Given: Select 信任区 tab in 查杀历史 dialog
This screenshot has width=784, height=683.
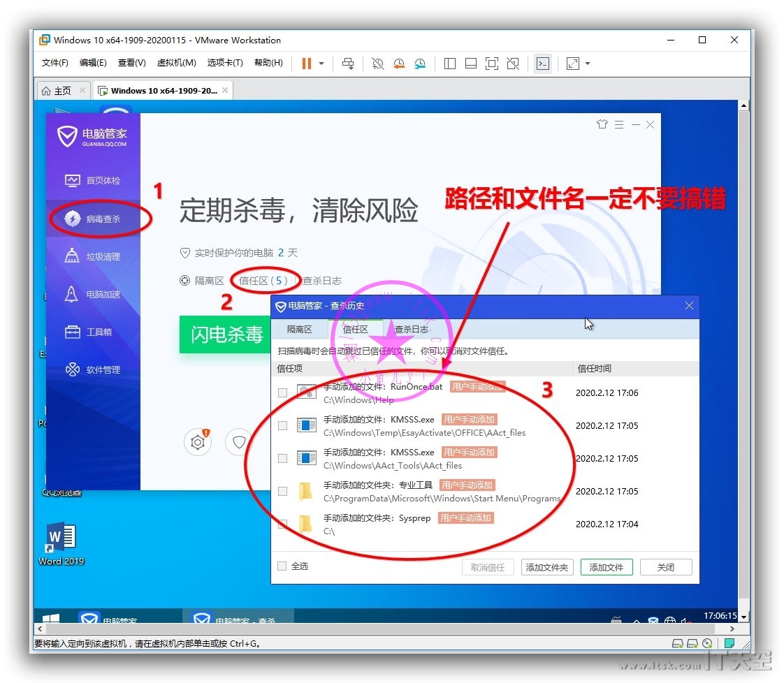Looking at the screenshot, I should (356, 329).
